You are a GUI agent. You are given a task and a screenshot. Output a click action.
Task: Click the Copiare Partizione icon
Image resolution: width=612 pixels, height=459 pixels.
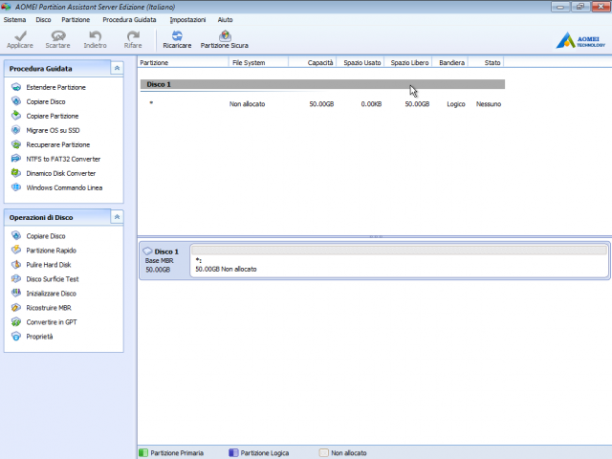(x=16, y=116)
